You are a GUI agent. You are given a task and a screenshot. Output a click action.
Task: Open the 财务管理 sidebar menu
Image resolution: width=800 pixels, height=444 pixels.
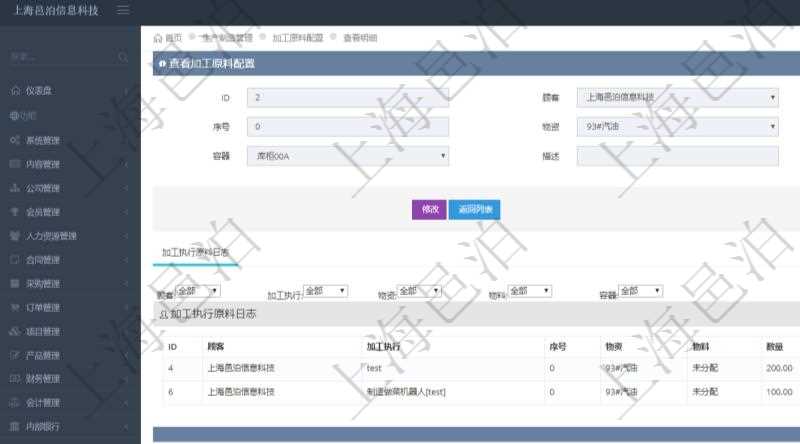[x=43, y=379]
